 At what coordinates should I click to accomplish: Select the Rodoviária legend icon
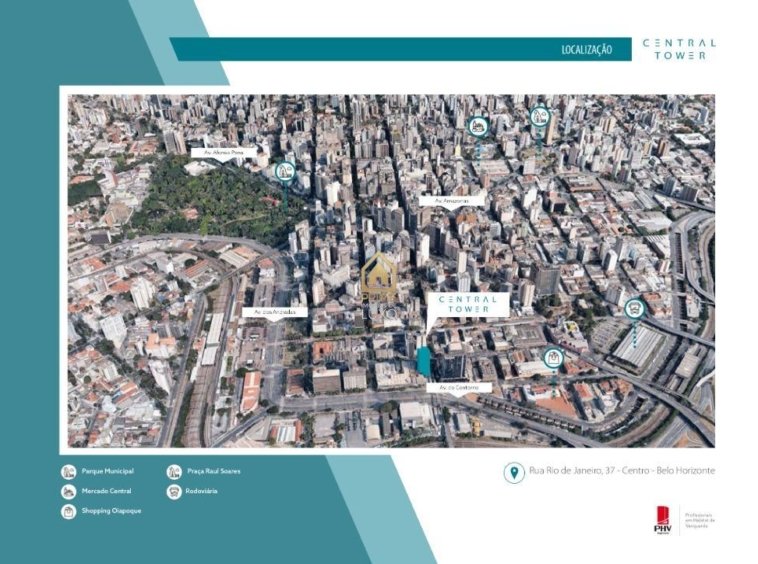tap(174, 491)
